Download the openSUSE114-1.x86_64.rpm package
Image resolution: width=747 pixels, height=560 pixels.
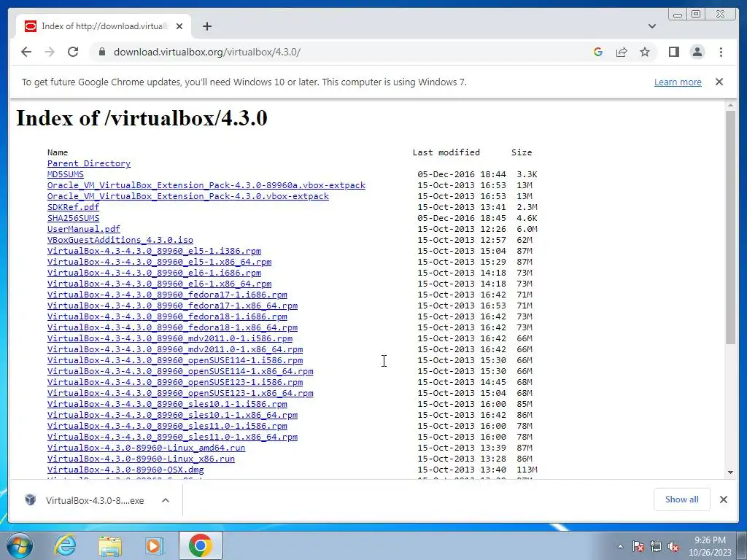coord(180,371)
